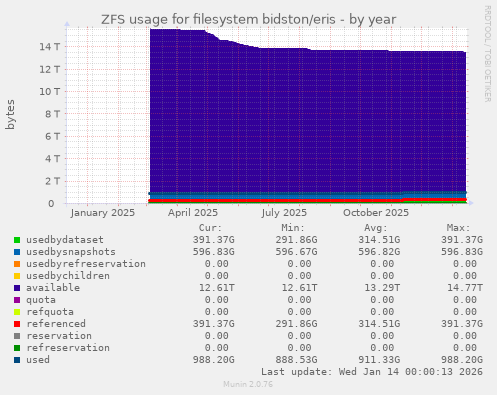Click the red referenced legend swatch
The width and height of the screenshot is (497, 395).
17,324
